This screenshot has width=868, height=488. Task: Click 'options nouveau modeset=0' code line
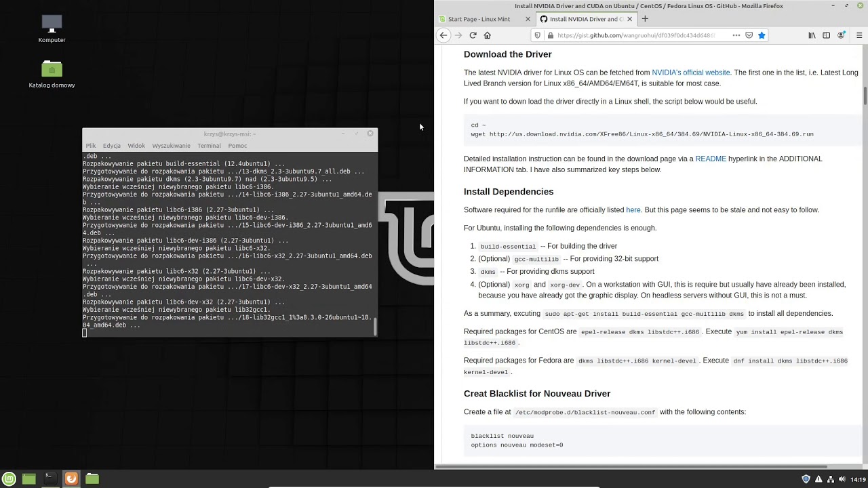pyautogui.click(x=517, y=445)
